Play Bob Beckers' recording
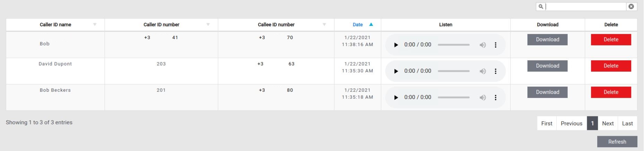The image size is (644, 151). tap(396, 98)
